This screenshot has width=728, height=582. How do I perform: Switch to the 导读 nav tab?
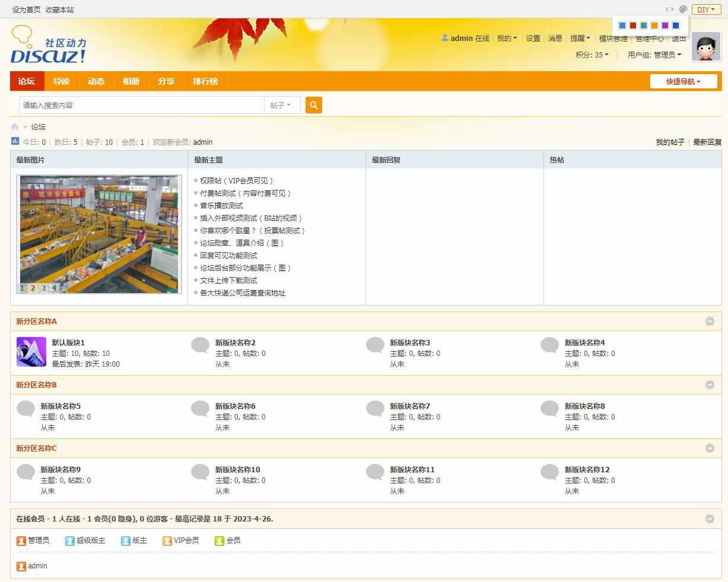pyautogui.click(x=61, y=81)
